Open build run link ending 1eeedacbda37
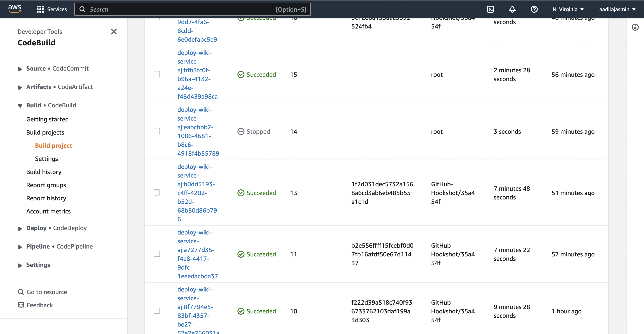The image size is (644, 334). (x=198, y=254)
